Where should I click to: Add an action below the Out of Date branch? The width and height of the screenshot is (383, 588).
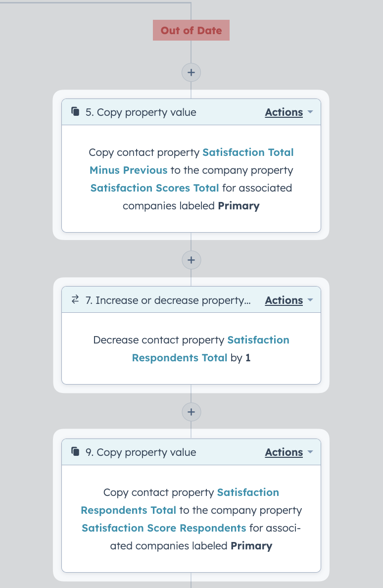(x=191, y=72)
